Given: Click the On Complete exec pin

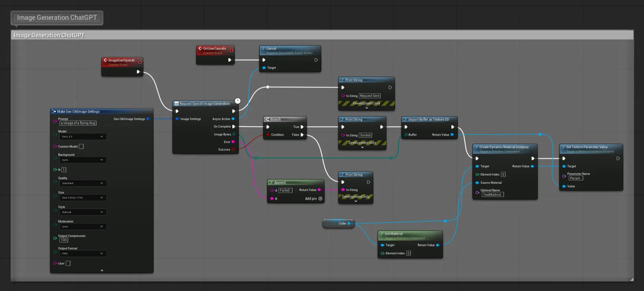Looking at the screenshot, I should tap(234, 126).
